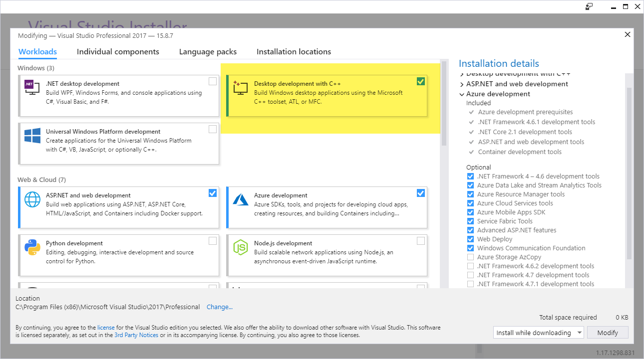Click the feedback icon in the title bar
The image size is (644, 359).
click(589, 6)
